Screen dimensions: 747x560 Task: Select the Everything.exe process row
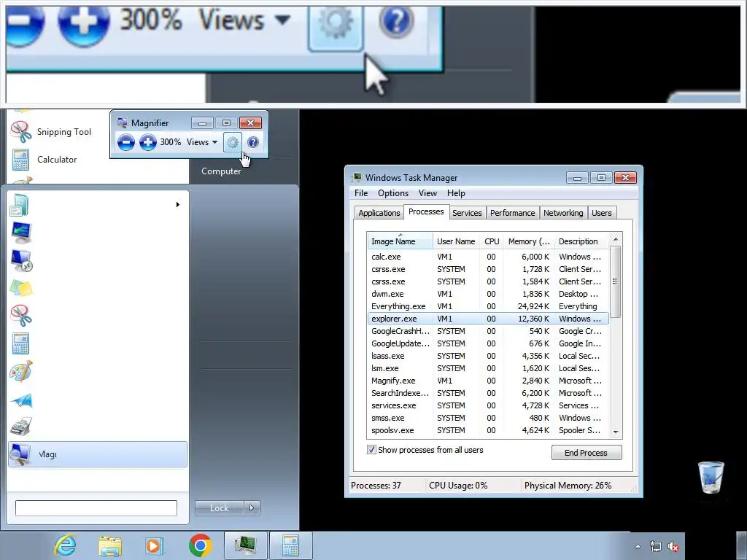488,306
